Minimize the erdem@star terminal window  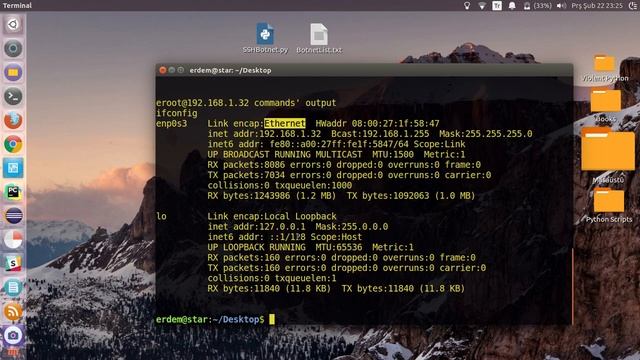point(171,70)
